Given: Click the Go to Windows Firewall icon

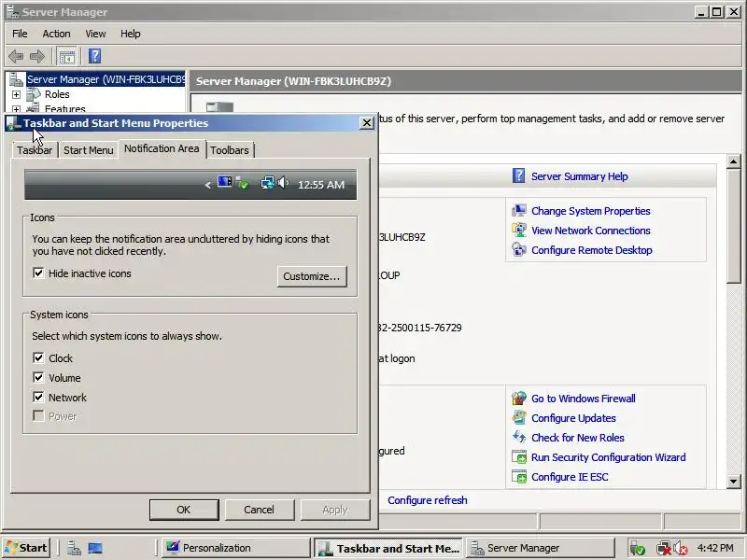Looking at the screenshot, I should tap(518, 399).
